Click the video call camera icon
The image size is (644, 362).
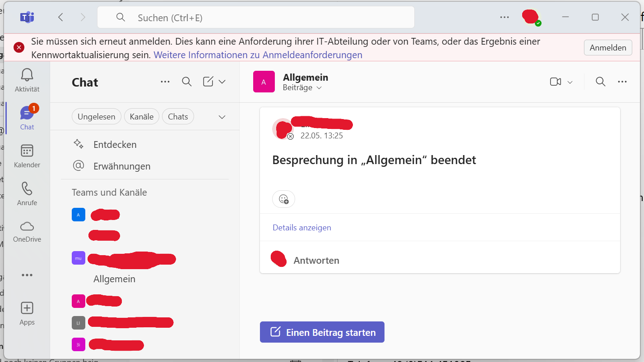click(x=555, y=82)
